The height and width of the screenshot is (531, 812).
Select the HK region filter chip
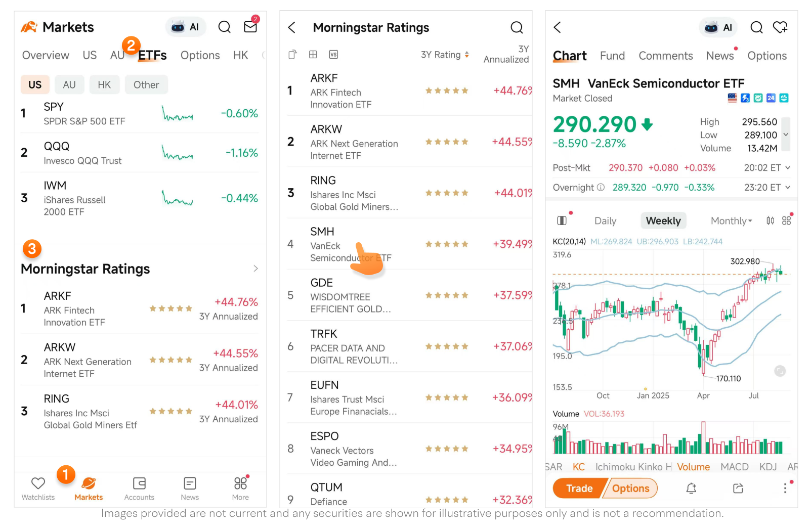104,84
